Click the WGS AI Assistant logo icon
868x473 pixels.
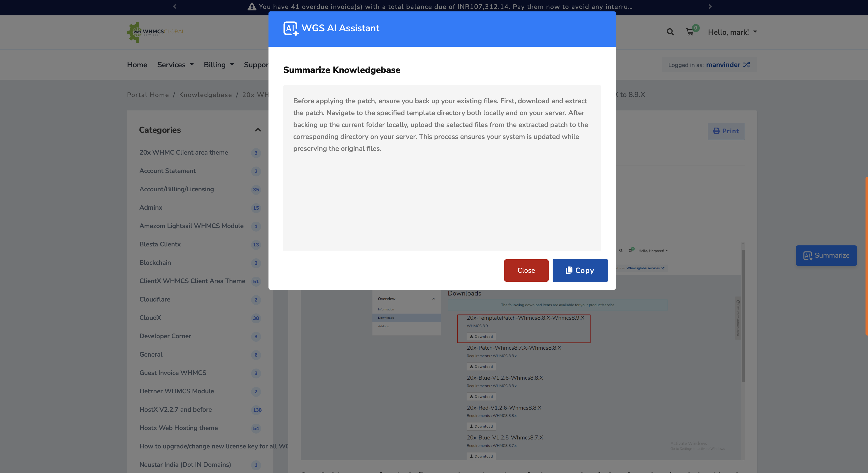pyautogui.click(x=291, y=29)
